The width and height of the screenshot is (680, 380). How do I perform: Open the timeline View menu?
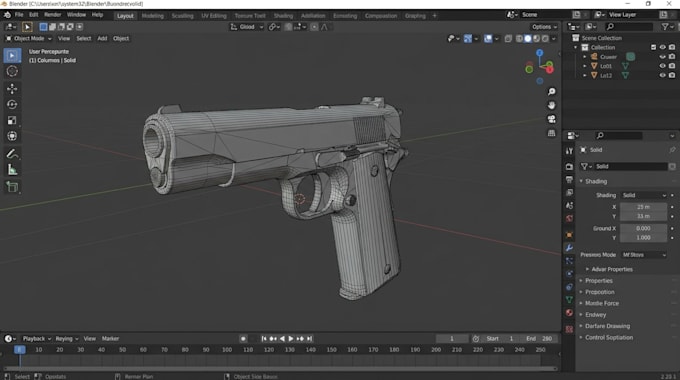(x=89, y=339)
